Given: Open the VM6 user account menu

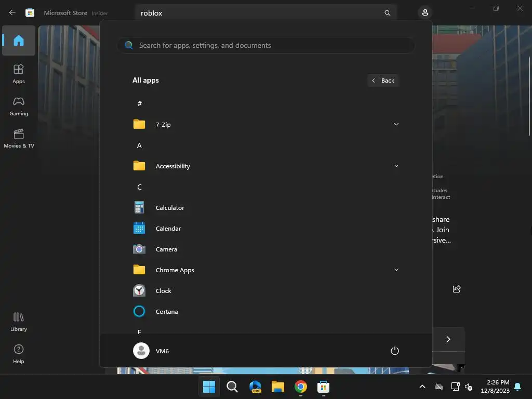Looking at the screenshot, I should [151, 351].
